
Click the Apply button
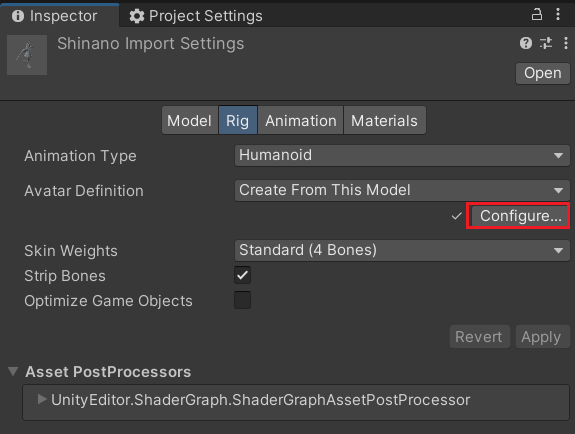(542, 336)
